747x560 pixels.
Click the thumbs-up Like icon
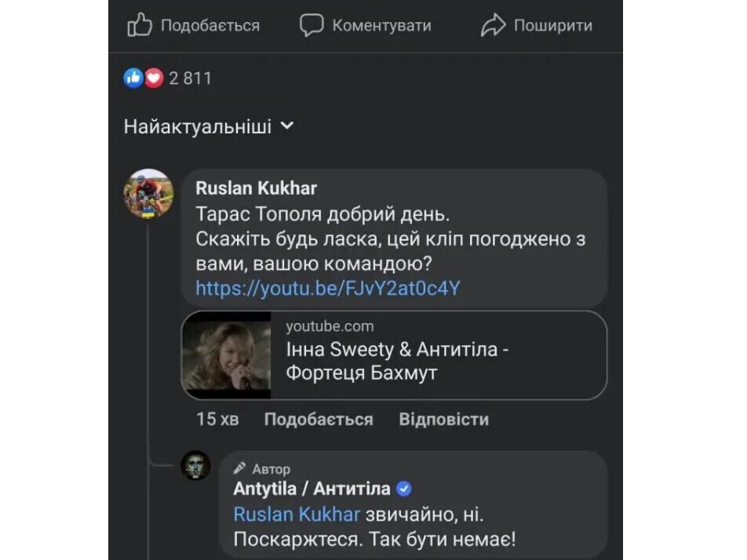139,26
